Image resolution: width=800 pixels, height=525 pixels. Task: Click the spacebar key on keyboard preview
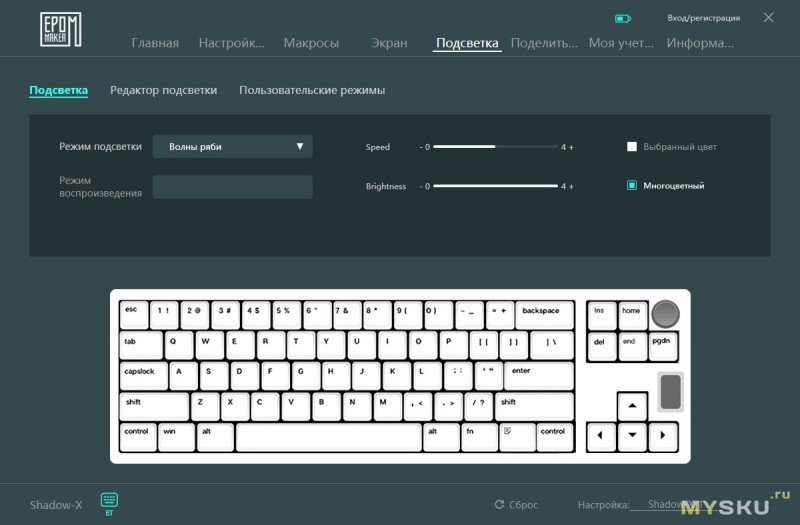[x=329, y=437]
